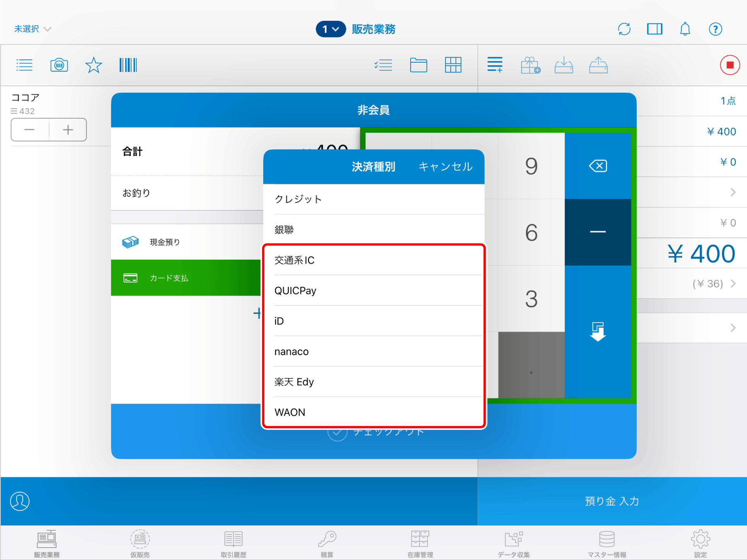Expand the ¥36 tax detail chevron
This screenshot has width=747, height=560.
tap(733, 284)
